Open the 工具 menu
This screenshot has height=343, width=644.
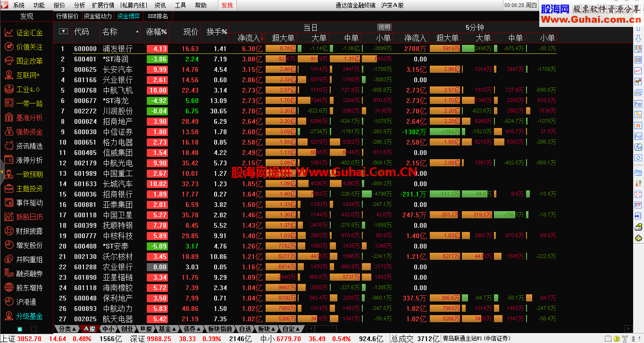click(x=181, y=5)
